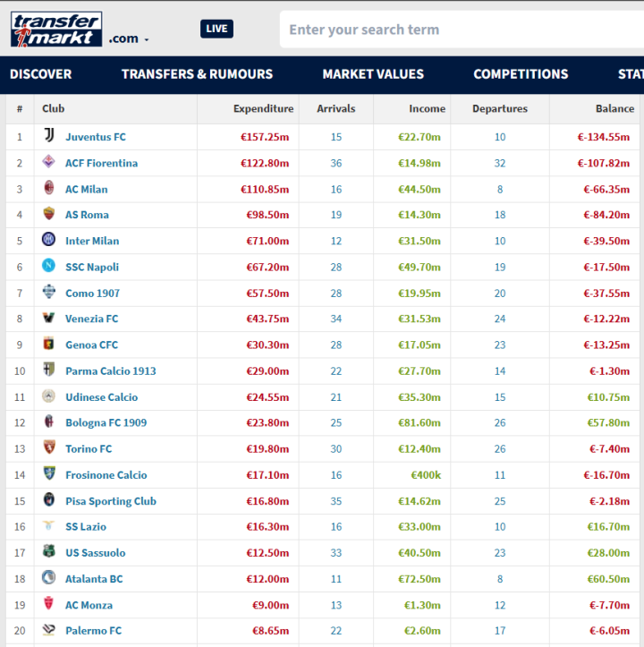Click the Inter Milan crest icon
Image resolution: width=644 pixels, height=647 pixels.
[48, 239]
